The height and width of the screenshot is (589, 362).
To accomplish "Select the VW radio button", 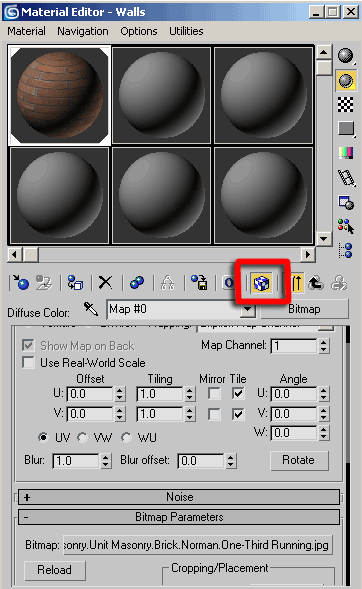I will click(82, 437).
